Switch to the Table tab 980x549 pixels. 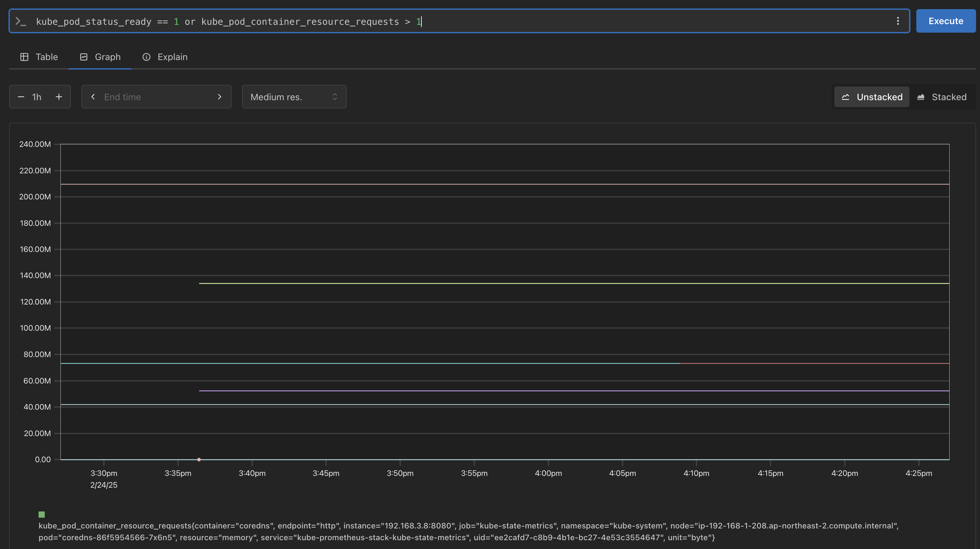(46, 57)
